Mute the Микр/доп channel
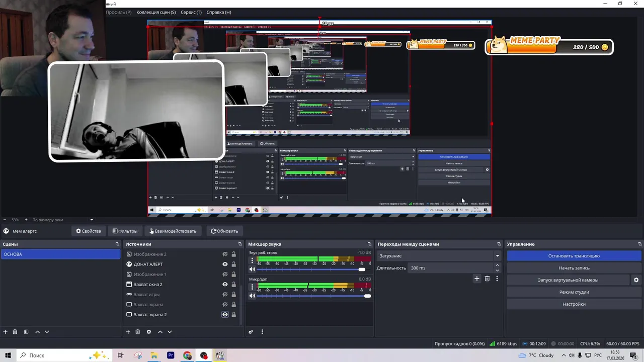The image size is (644, 362). (x=252, y=296)
